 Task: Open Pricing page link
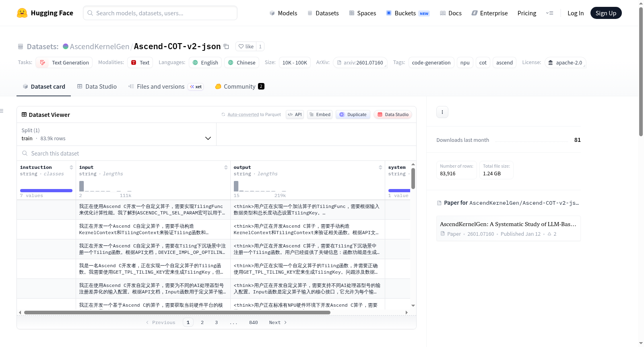pos(527,13)
